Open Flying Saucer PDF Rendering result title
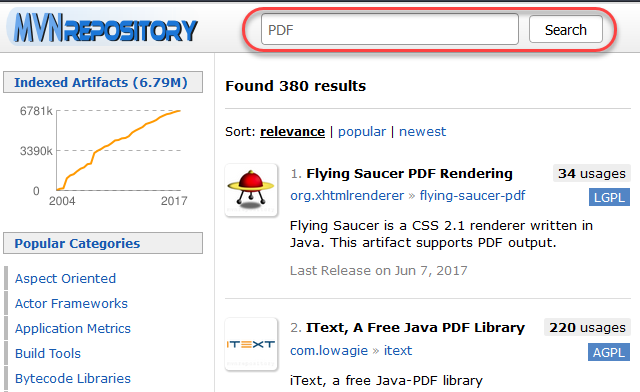The image size is (640, 392). pos(409,174)
